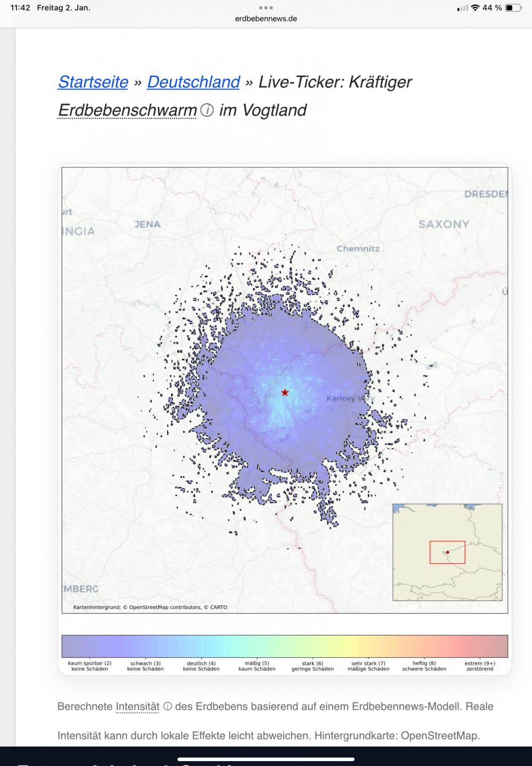Tap the underlined Intensität term
This screenshot has width=532, height=766.
[x=137, y=706]
